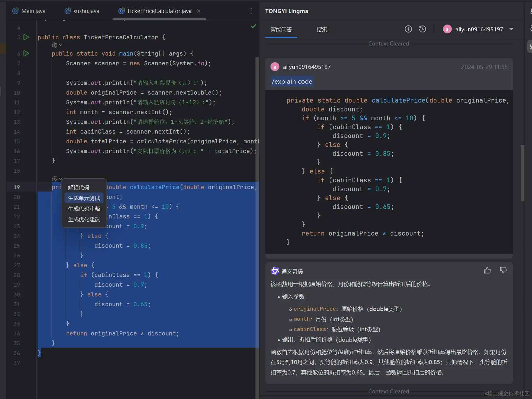Choose 生成代码注释 from the popup menu
This screenshot has width=532, height=399.
click(84, 209)
